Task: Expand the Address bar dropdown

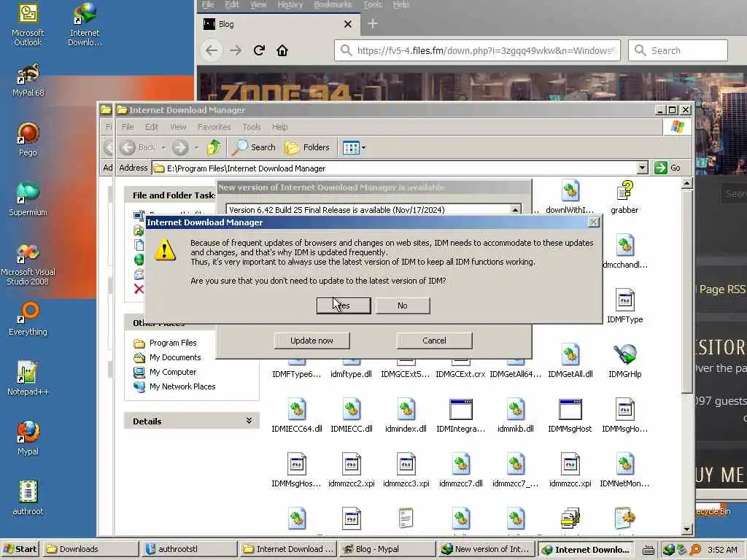Action: 642,168
